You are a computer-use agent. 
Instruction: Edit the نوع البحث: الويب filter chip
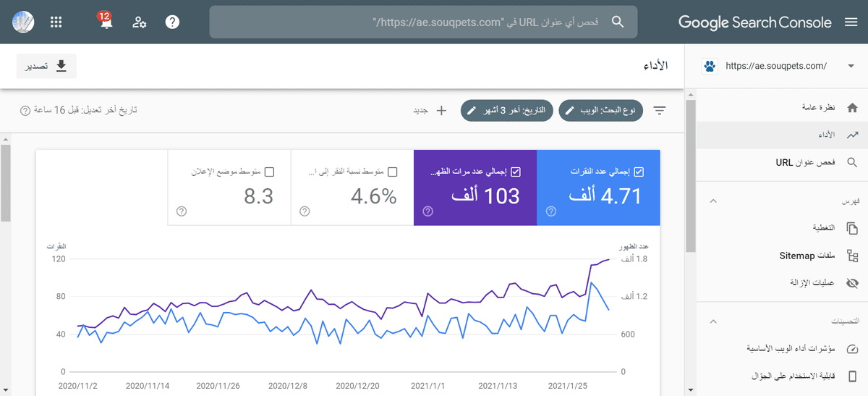click(601, 111)
